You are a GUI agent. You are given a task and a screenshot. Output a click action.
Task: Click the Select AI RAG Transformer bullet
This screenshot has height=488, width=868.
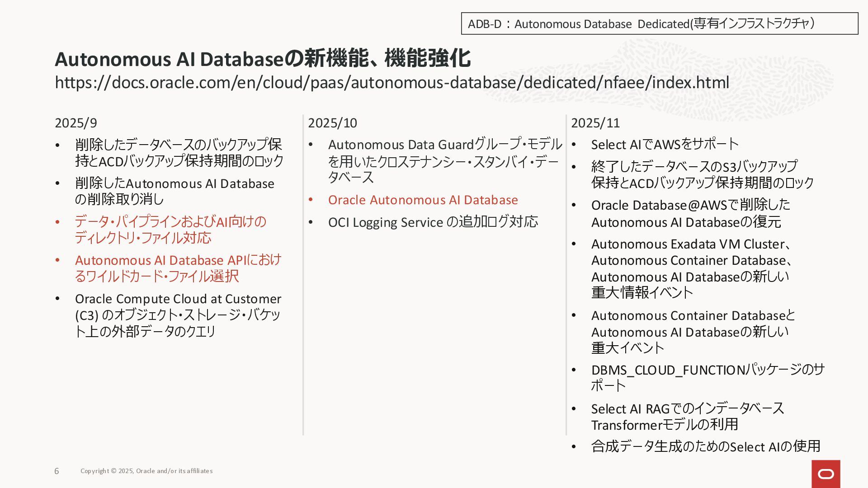click(687, 417)
